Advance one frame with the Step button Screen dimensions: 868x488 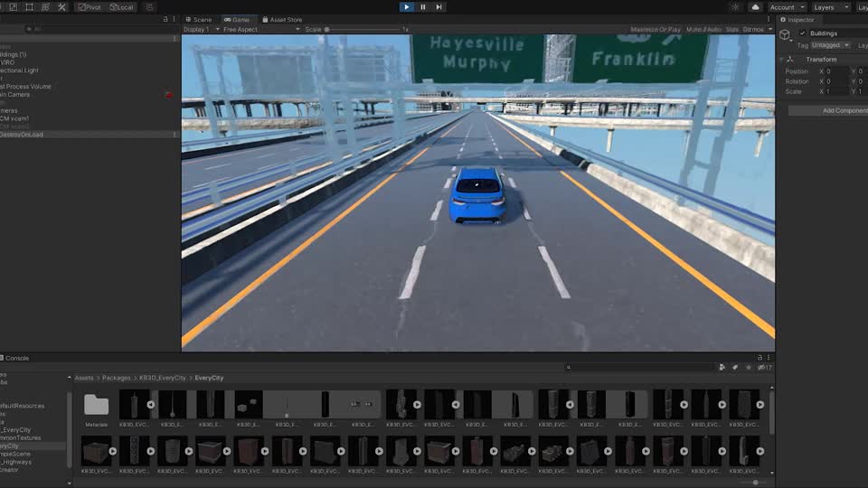[439, 7]
